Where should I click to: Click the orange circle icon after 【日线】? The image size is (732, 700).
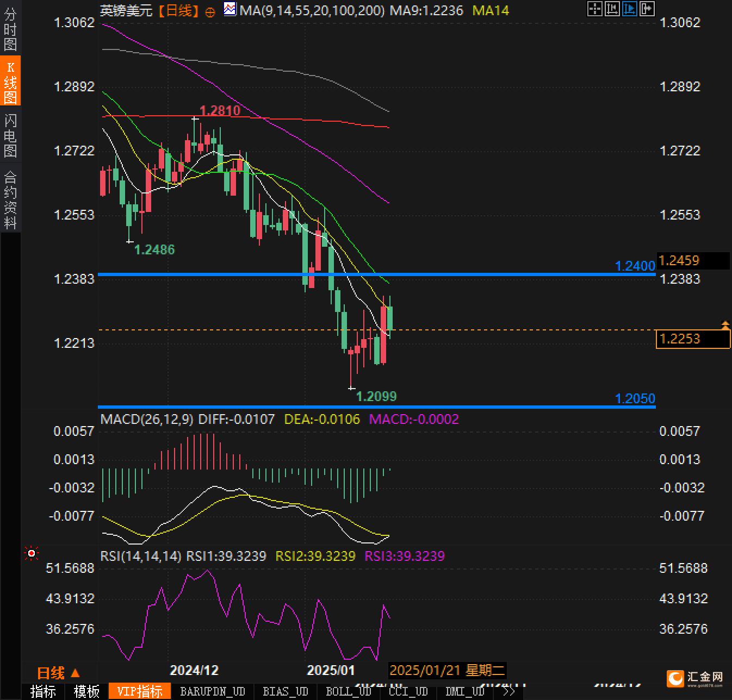tap(210, 11)
